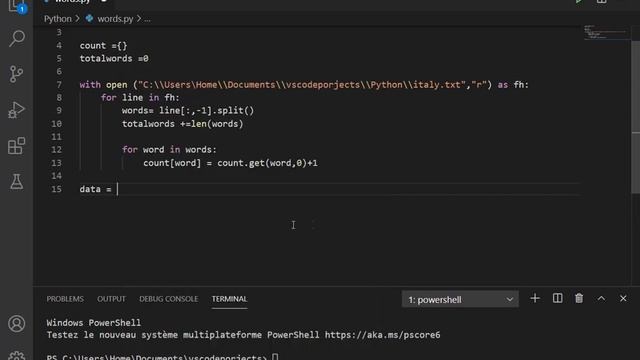Open the Source Control view
Screen dimensions: 640x360
coord(16,74)
